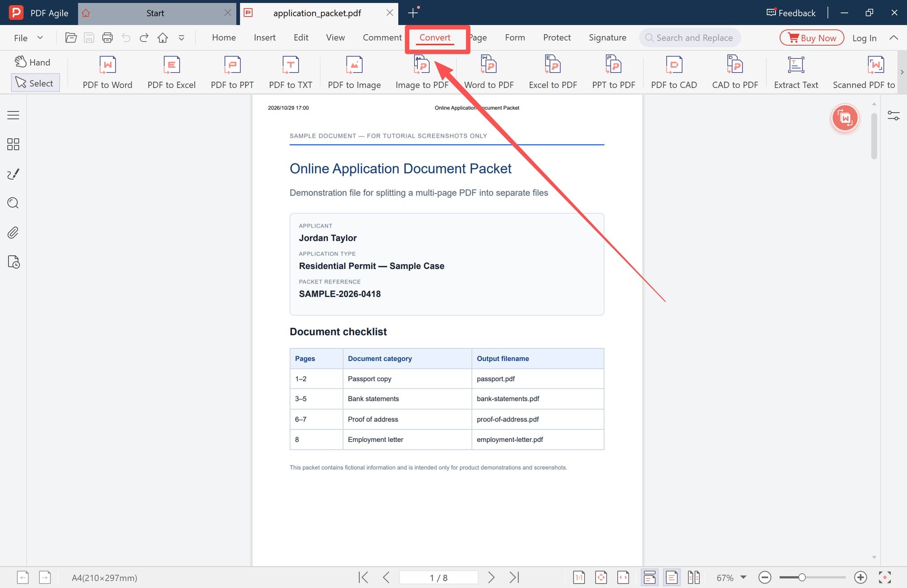Expand the quick access toolbar customize arrow
907x588 pixels.
coord(181,38)
